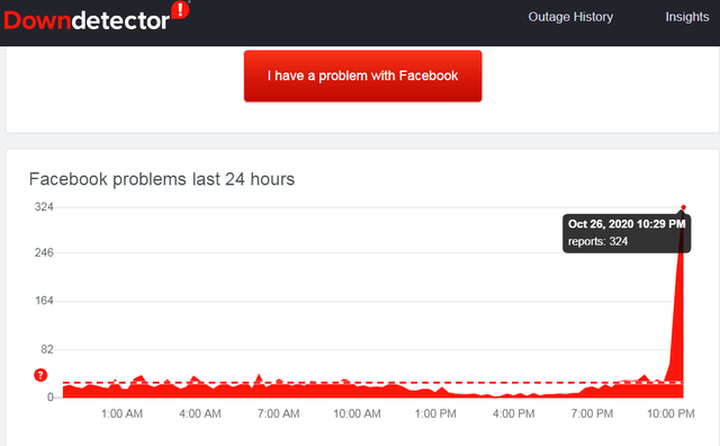
Task: Click the 4:00 PM time axis label
Action: (x=515, y=413)
